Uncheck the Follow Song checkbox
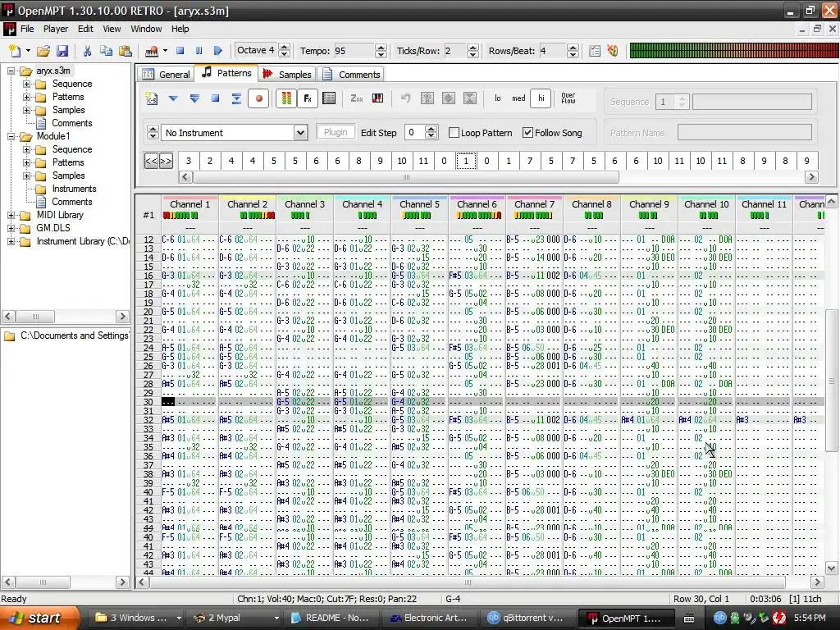 pyautogui.click(x=527, y=132)
